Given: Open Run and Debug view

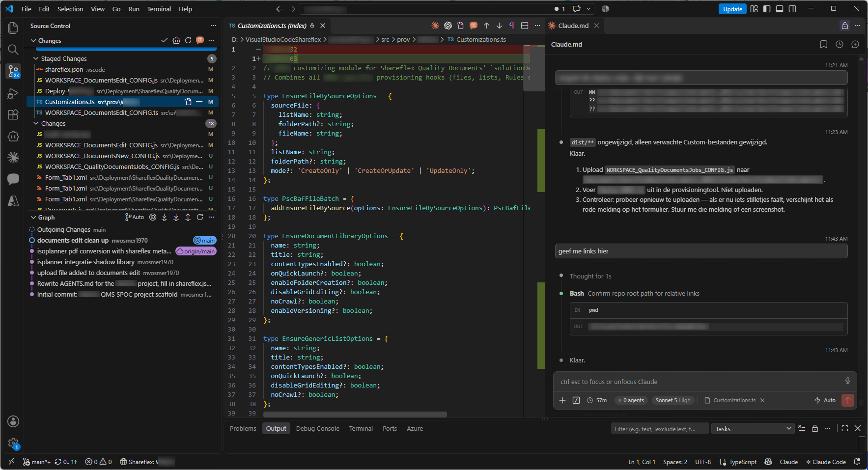Looking at the screenshot, I should coord(13,93).
